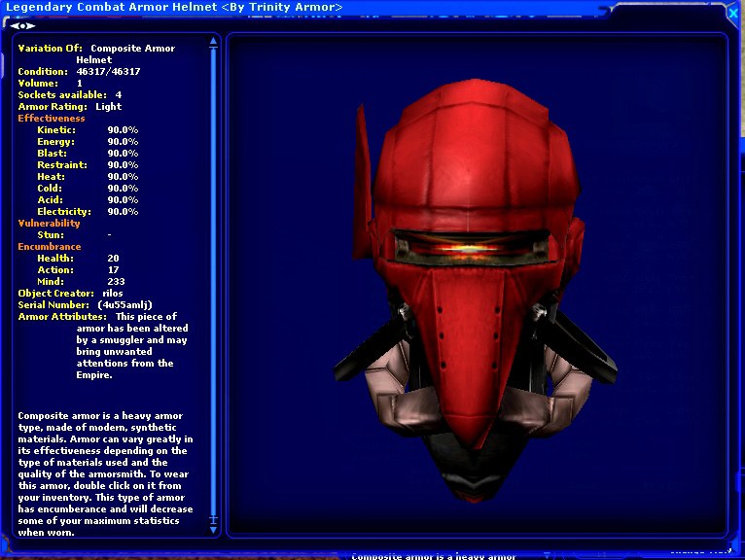
Task: Select the condition value 46317/46317
Action: 108,72
